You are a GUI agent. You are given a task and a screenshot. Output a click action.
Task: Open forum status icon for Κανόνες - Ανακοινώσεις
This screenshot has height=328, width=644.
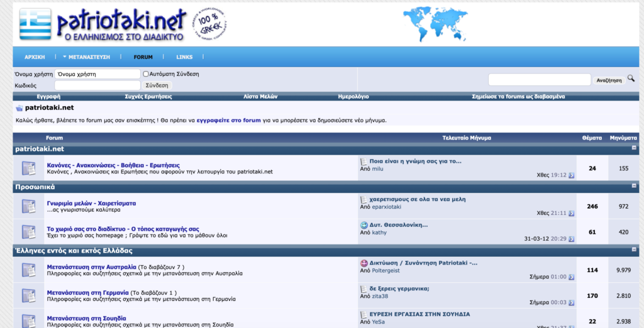(29, 168)
